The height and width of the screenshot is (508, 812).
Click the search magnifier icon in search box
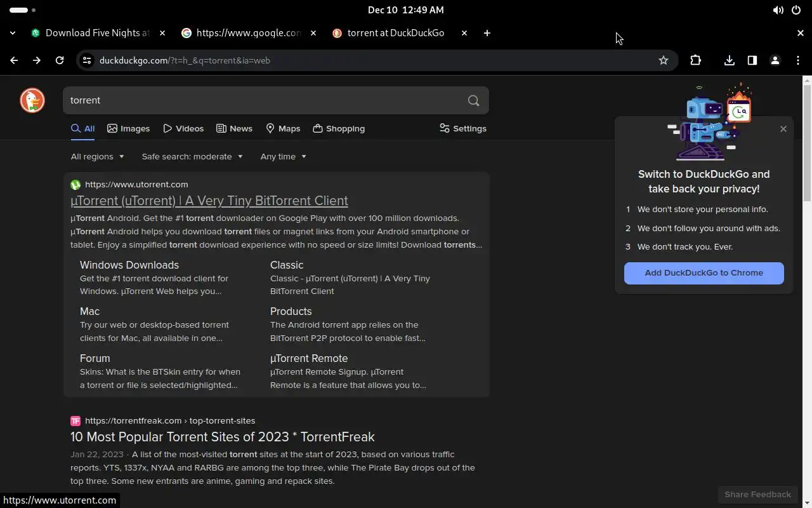coord(473,100)
